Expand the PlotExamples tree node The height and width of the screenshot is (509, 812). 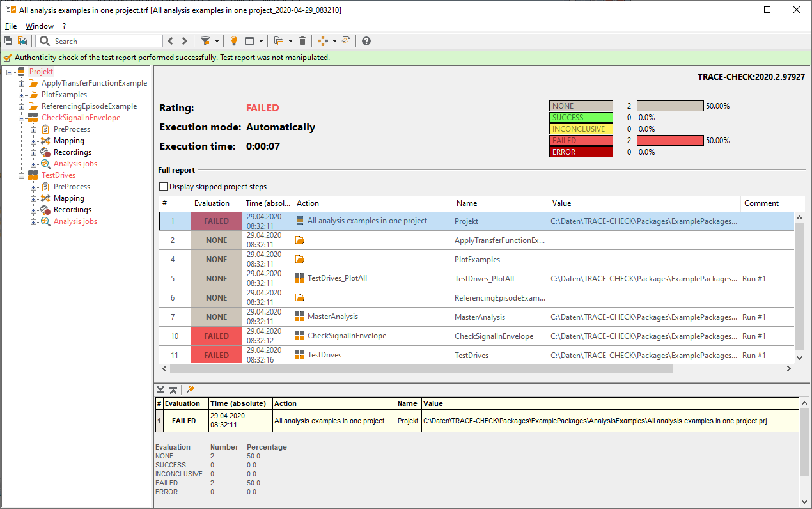click(21, 95)
